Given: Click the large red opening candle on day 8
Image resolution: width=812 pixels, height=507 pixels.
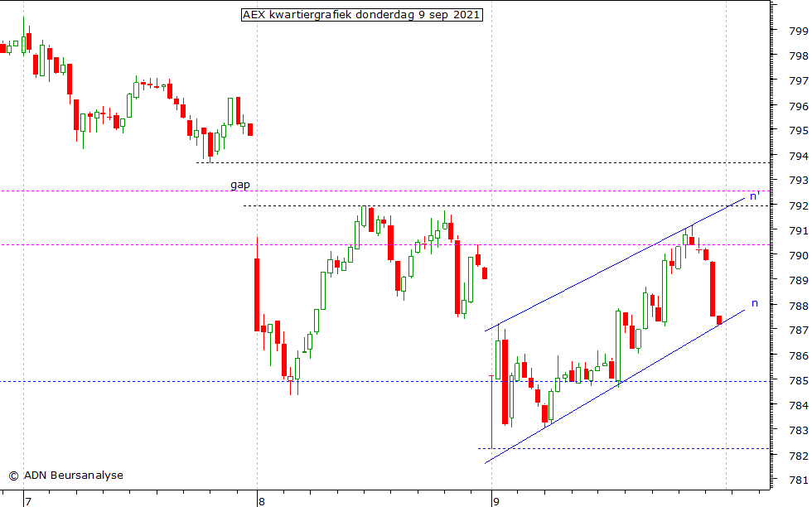Looking at the screenshot, I should point(257,295).
